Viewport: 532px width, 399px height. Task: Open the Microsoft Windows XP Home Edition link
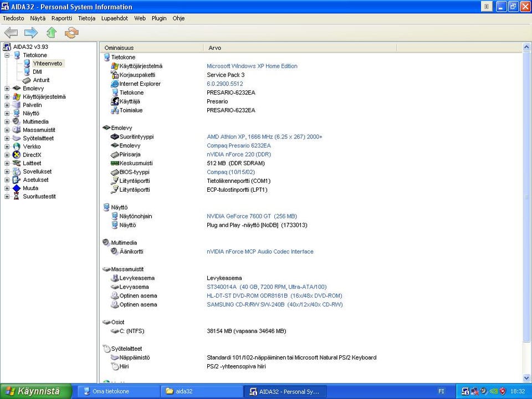coord(252,66)
